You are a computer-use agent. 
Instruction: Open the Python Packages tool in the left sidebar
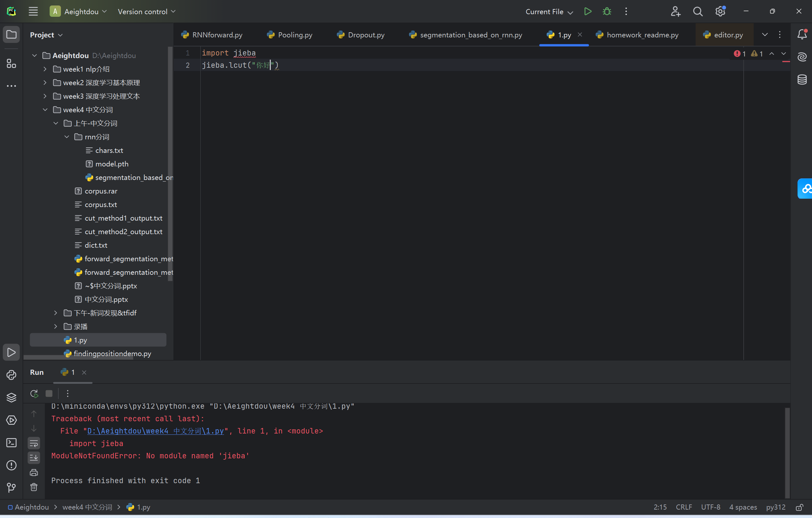click(x=11, y=397)
